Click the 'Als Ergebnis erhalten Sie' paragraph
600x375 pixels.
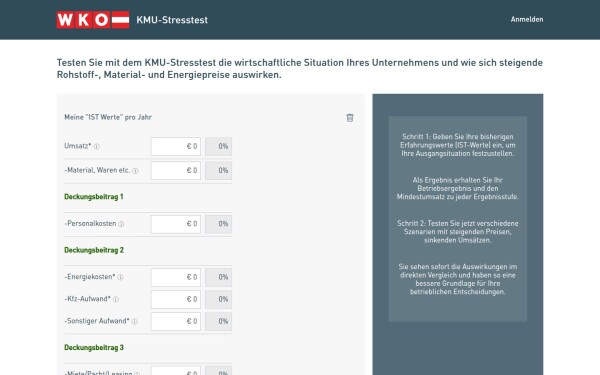[458, 188]
